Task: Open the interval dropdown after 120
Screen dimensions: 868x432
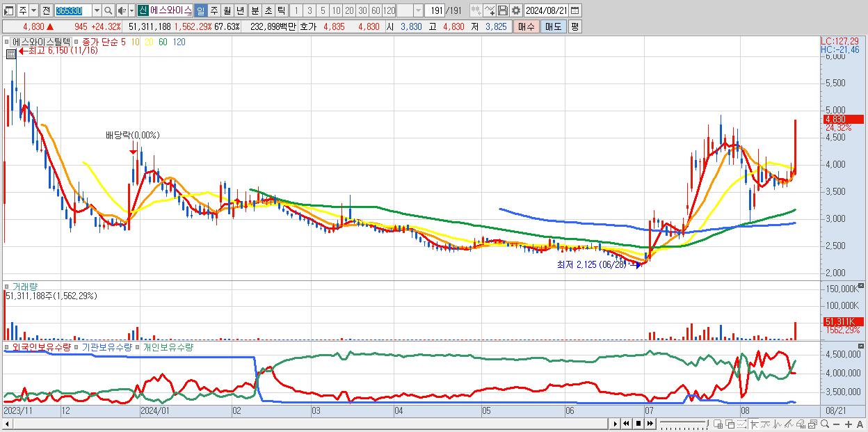Action: coord(418,10)
